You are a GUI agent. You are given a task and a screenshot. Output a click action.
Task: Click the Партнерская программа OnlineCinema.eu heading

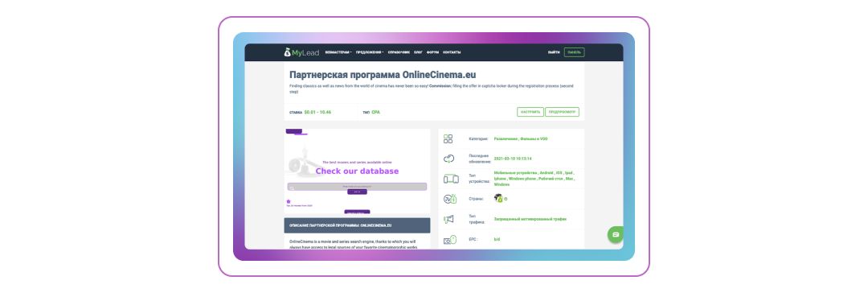click(383, 74)
